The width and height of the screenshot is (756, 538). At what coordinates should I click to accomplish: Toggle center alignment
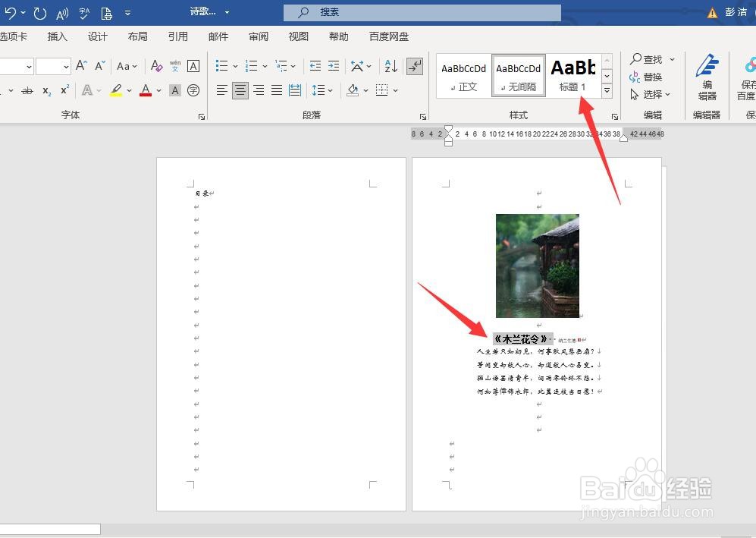[240, 90]
